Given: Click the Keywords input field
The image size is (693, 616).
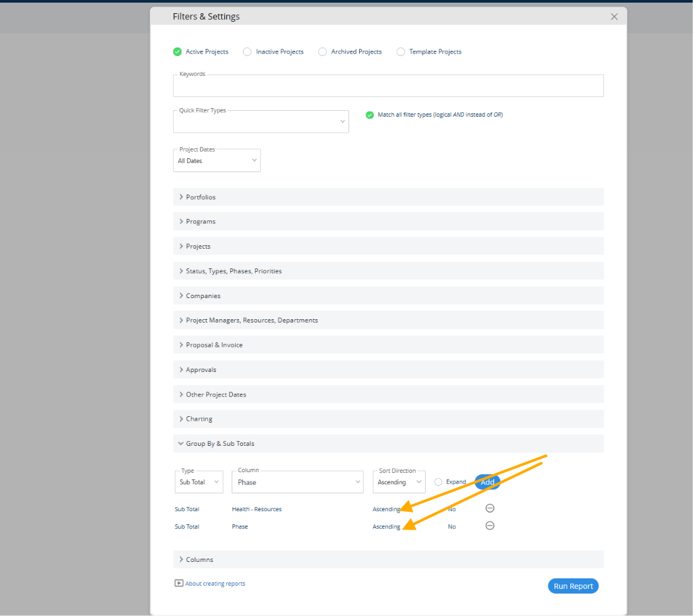Looking at the screenshot, I should pos(388,86).
